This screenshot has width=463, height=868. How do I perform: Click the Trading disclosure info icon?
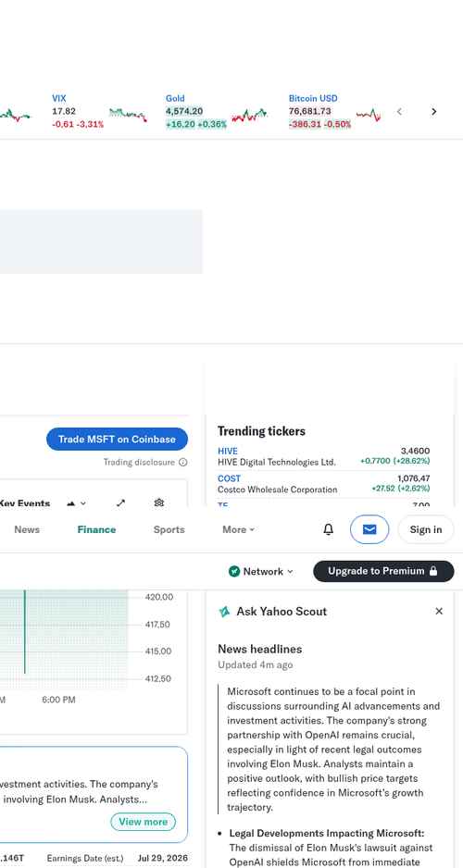coord(183,463)
